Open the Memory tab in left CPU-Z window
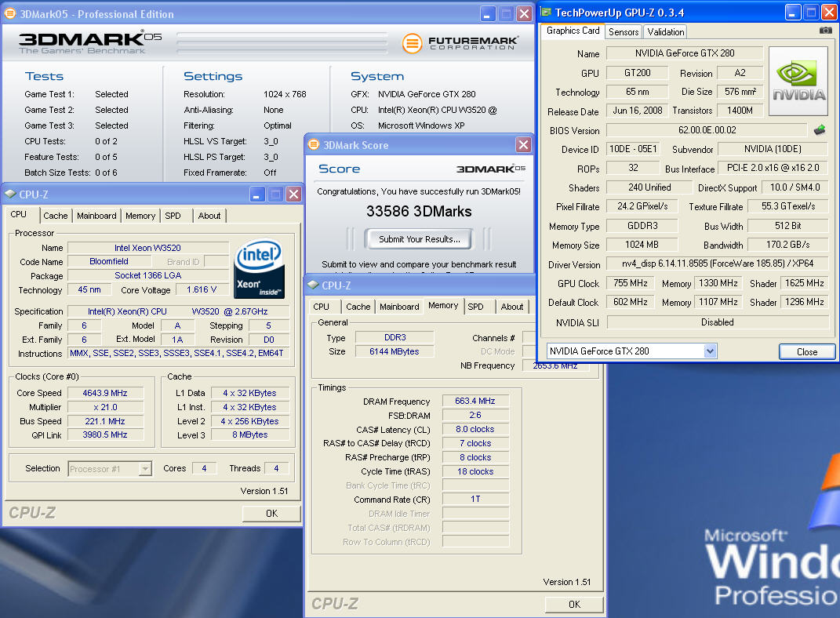Screen dimensions: 840x618 [x=140, y=216]
